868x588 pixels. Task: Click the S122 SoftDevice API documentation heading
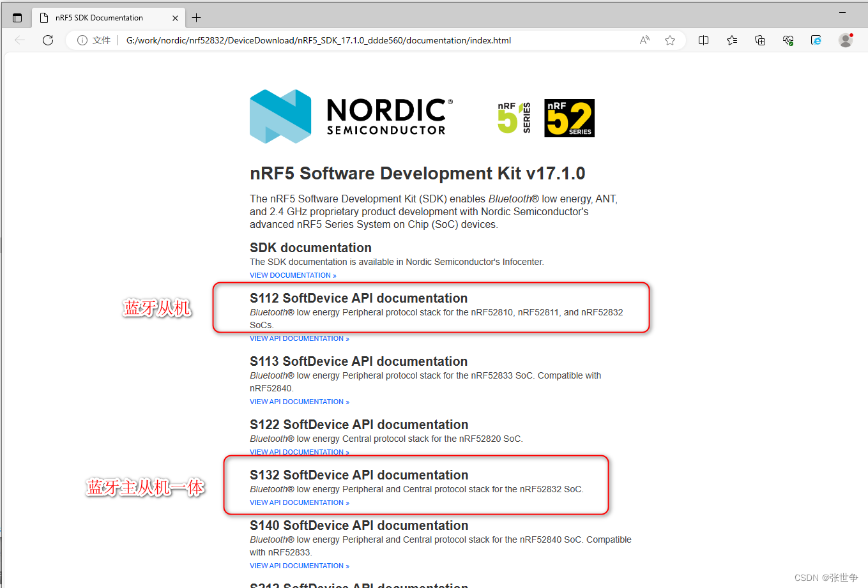coord(359,425)
